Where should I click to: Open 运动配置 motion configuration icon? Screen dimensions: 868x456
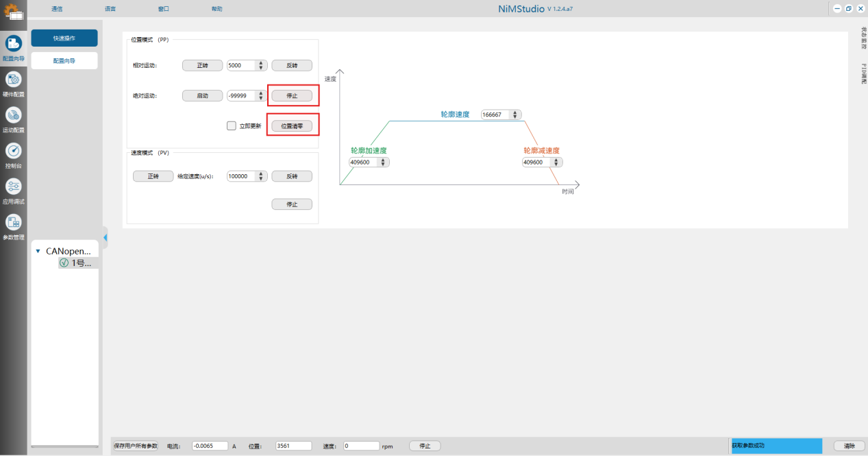(14, 115)
